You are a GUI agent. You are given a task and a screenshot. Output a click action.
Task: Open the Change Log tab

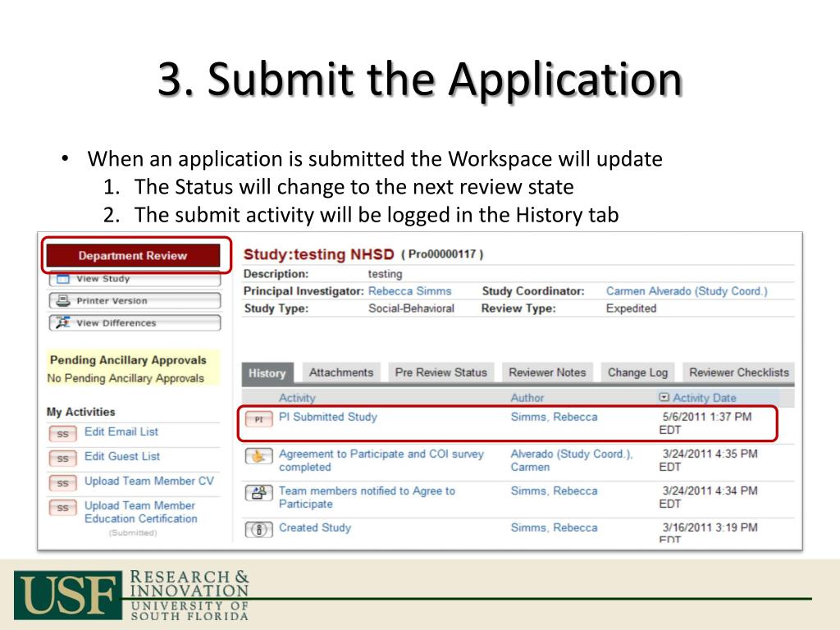point(637,372)
